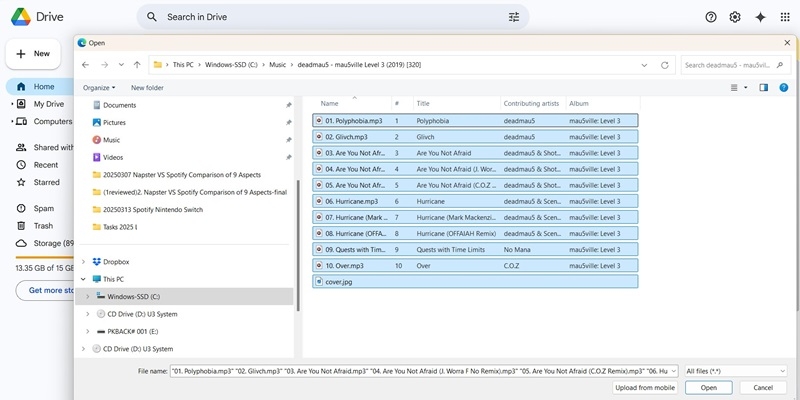
Task: Go up one folder level arrow
Action: (x=137, y=65)
